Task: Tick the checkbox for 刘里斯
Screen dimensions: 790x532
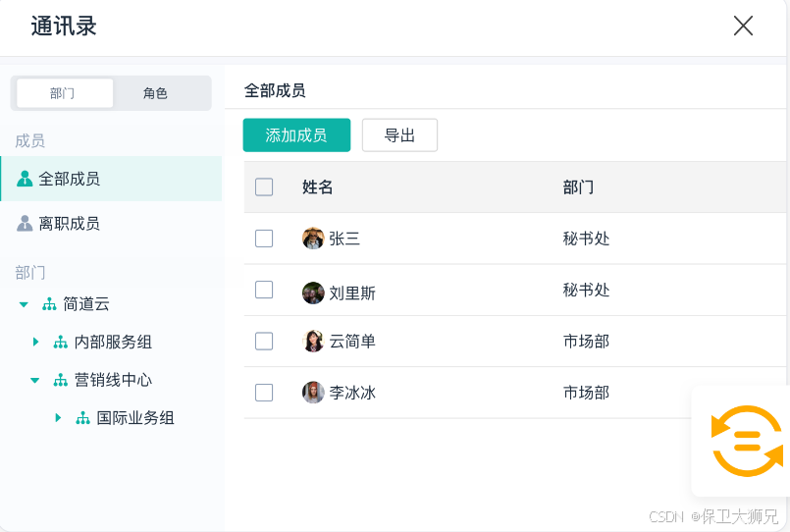Action: 264,291
